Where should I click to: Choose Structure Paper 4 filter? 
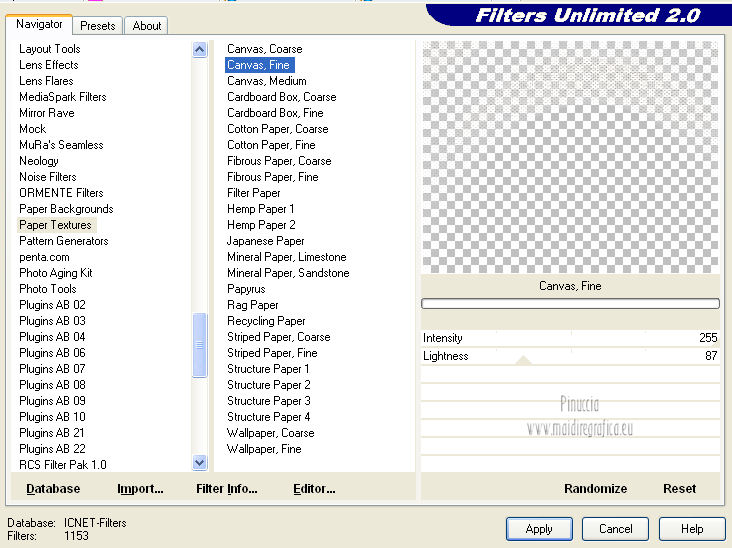coord(268,417)
